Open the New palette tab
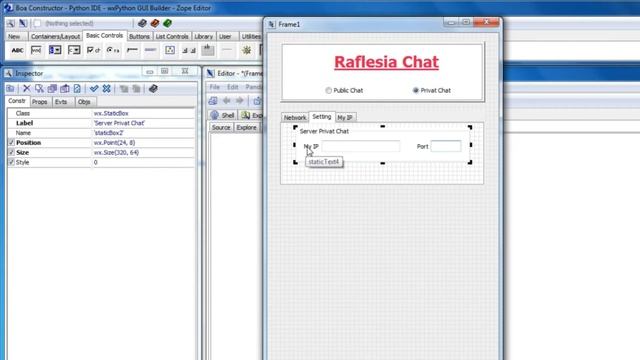Viewport: 640px width, 360px height. pos(14,36)
